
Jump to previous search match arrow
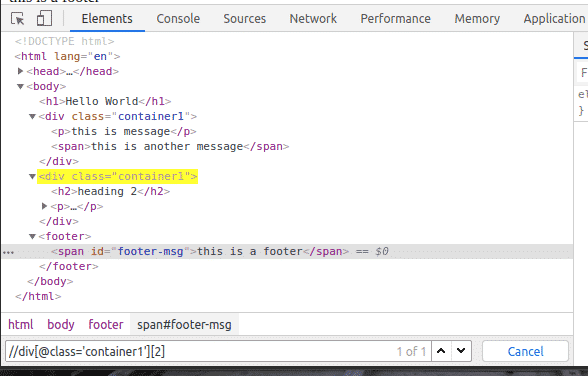(441, 351)
